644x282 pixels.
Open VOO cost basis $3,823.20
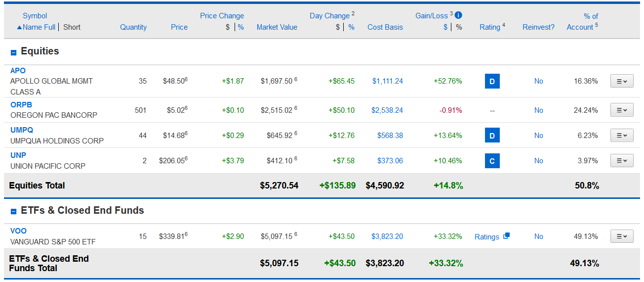point(387,236)
